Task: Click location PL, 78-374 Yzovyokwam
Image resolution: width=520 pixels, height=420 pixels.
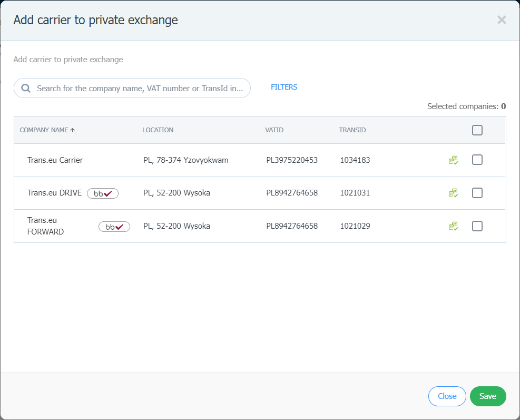Action: (185, 160)
